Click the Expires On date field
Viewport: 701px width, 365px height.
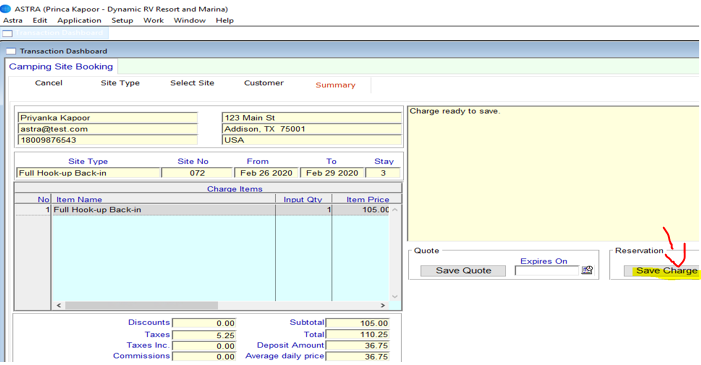547,271
